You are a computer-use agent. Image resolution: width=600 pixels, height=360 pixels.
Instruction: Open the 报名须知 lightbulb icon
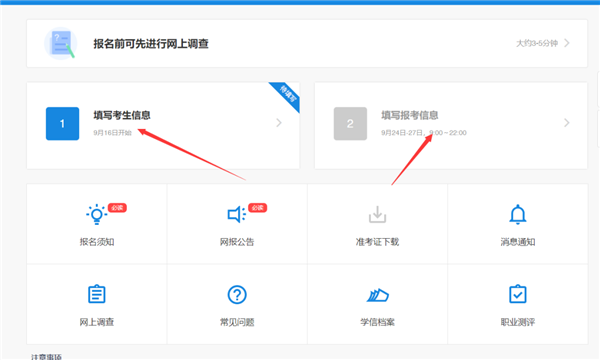(x=96, y=214)
